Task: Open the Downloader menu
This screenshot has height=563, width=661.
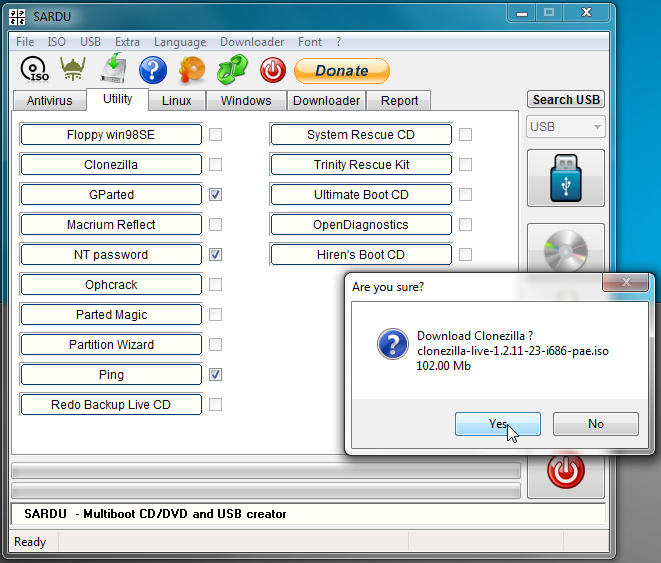Action: click(252, 42)
